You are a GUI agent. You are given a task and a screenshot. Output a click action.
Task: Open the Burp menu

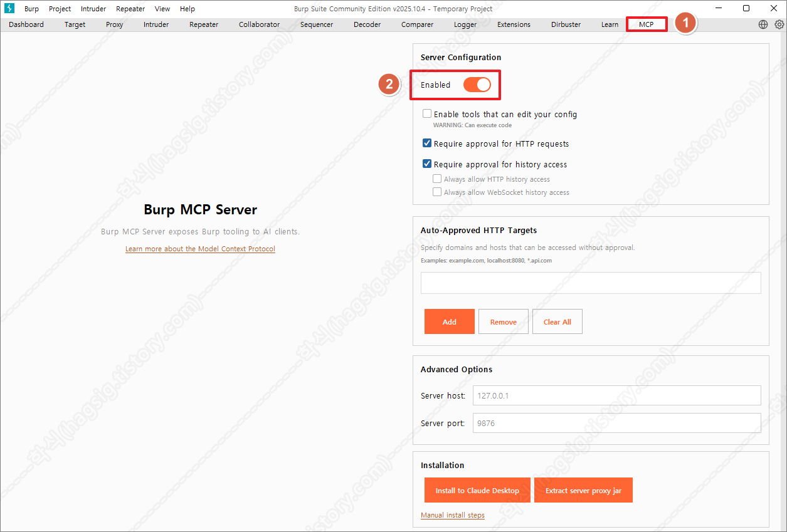click(31, 9)
